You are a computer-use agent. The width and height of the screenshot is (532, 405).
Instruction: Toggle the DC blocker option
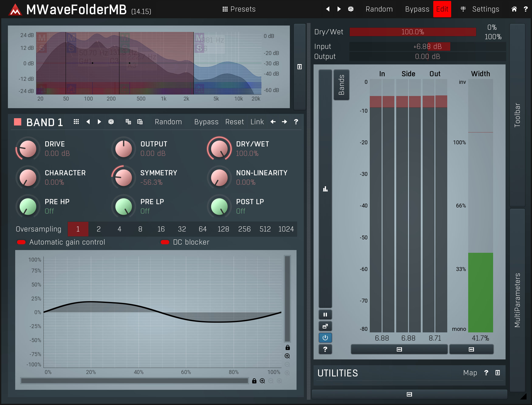click(x=165, y=242)
